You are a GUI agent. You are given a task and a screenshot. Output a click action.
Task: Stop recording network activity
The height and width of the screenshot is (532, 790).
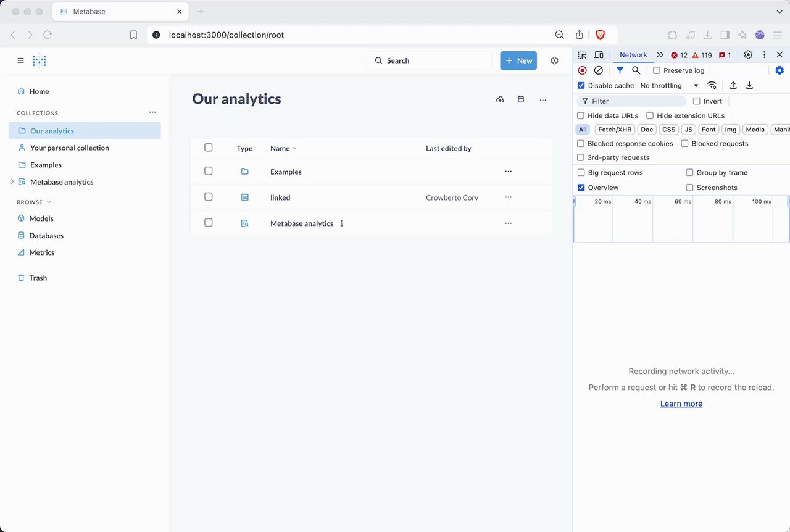pos(582,70)
